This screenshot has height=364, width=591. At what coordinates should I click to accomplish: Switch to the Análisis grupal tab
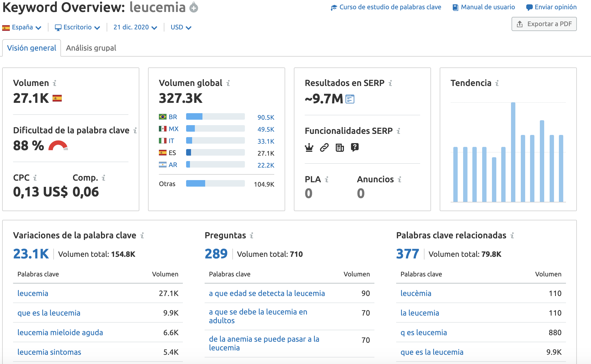point(91,48)
